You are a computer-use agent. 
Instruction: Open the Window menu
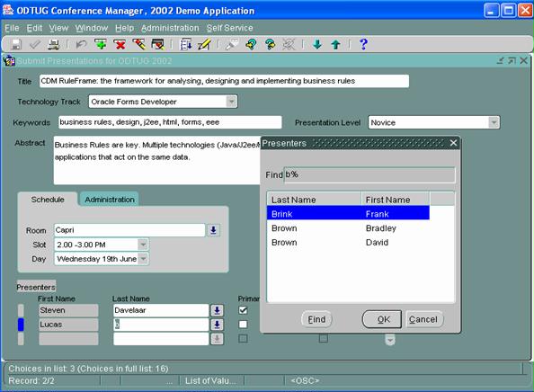coord(92,28)
